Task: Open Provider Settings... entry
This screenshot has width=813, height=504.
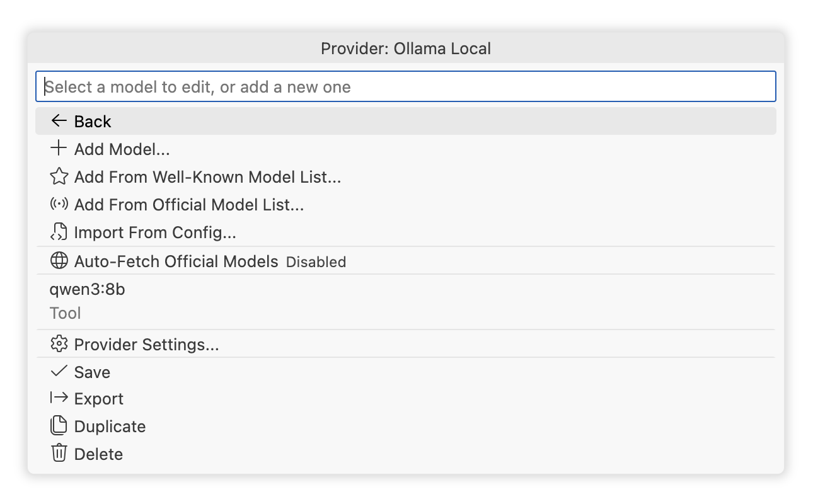Action: click(406, 345)
